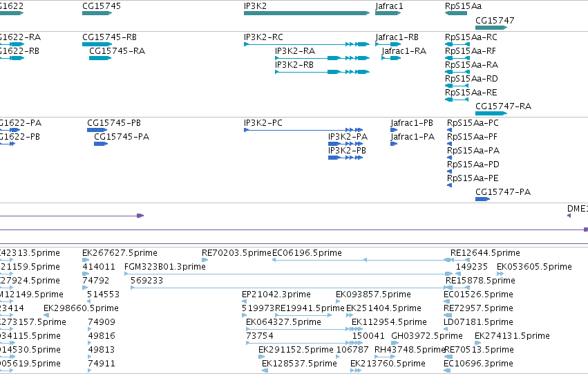Screen dimensions: 588x374
Task: Click protein RpS15Aa-PC
Action: 473,123
